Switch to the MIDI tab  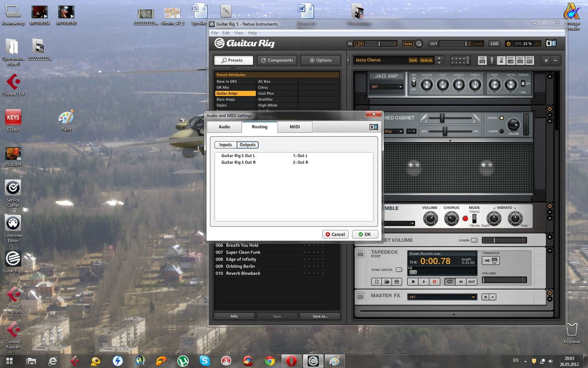click(x=295, y=127)
